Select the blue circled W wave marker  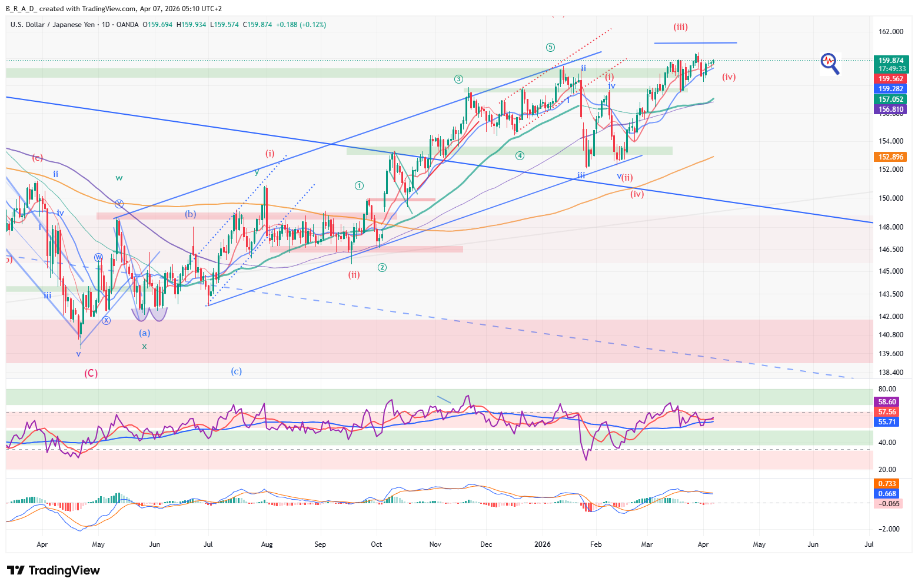pos(99,258)
